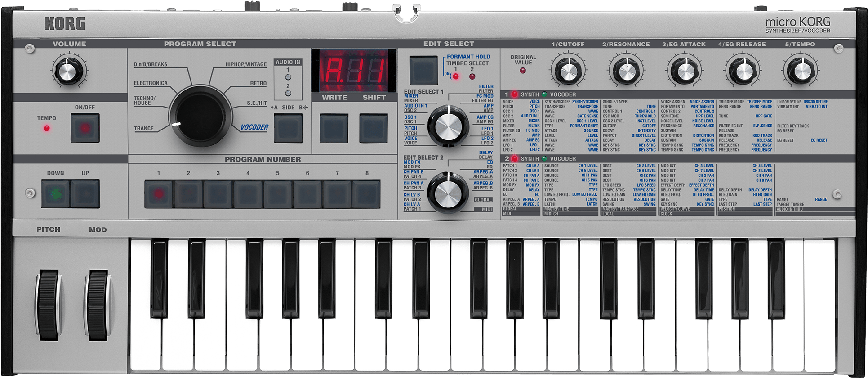Click the D'n'B/BREAKS genre label
868x378 pixels.
(151, 64)
